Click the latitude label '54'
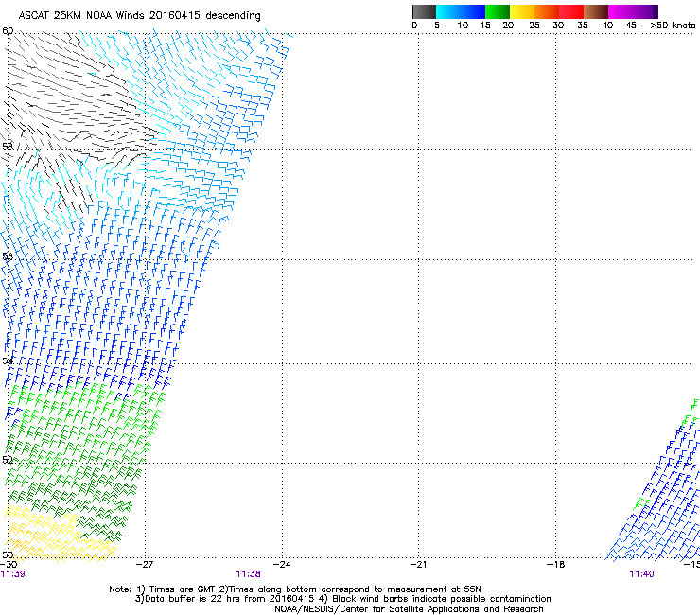The height and width of the screenshot is (615, 700). 8,360
